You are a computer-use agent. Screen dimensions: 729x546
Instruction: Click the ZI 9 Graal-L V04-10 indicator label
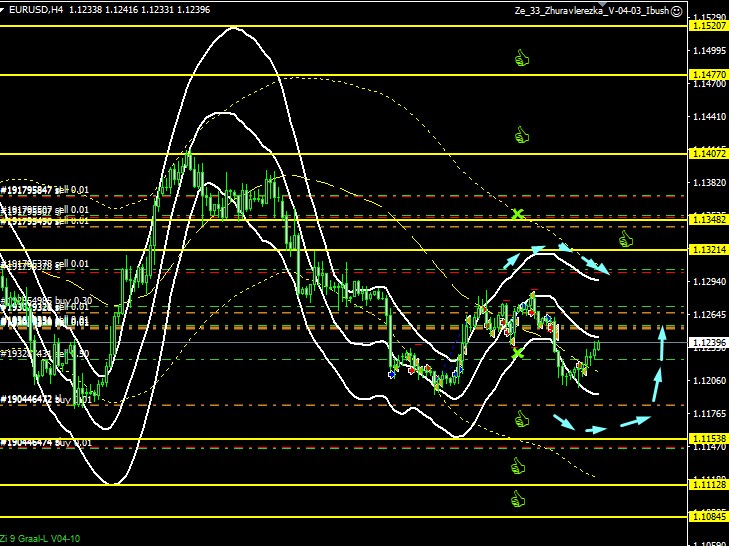click(x=43, y=538)
